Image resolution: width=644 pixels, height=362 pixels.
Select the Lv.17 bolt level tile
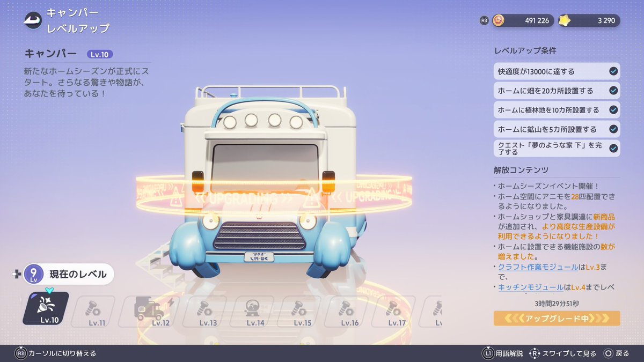[x=393, y=311]
